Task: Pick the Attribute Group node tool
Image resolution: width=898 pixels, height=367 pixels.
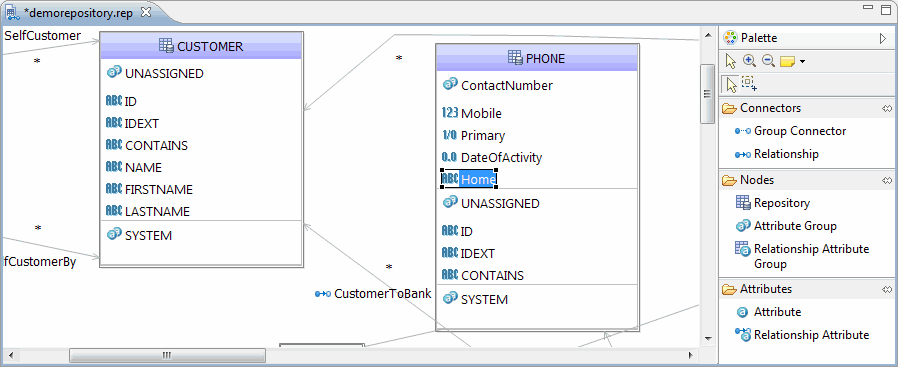Action: [x=786, y=226]
